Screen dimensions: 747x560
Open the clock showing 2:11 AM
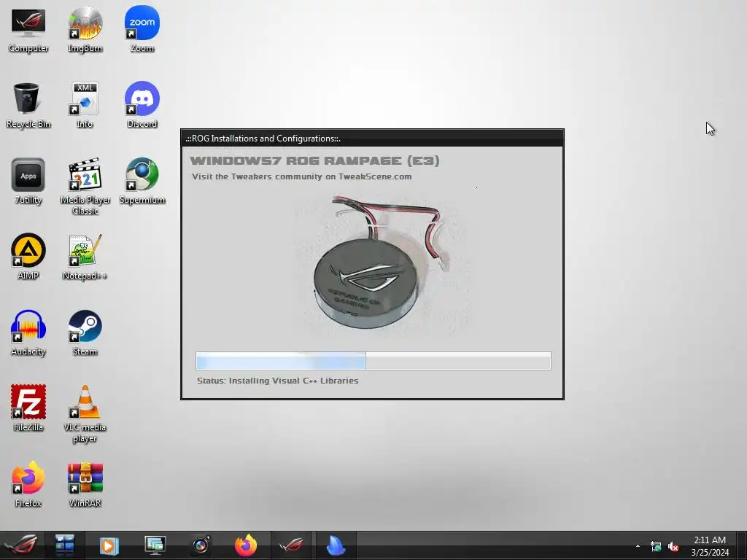(710, 546)
